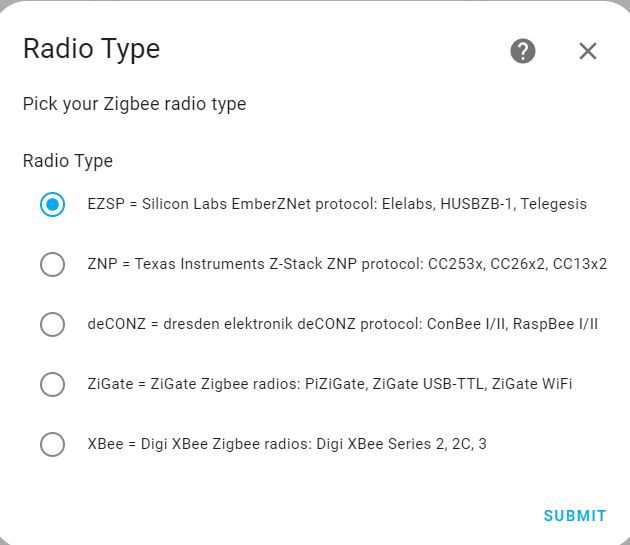Pick the ZiGate radio button circle
This screenshot has width=630, height=545.
[52, 384]
